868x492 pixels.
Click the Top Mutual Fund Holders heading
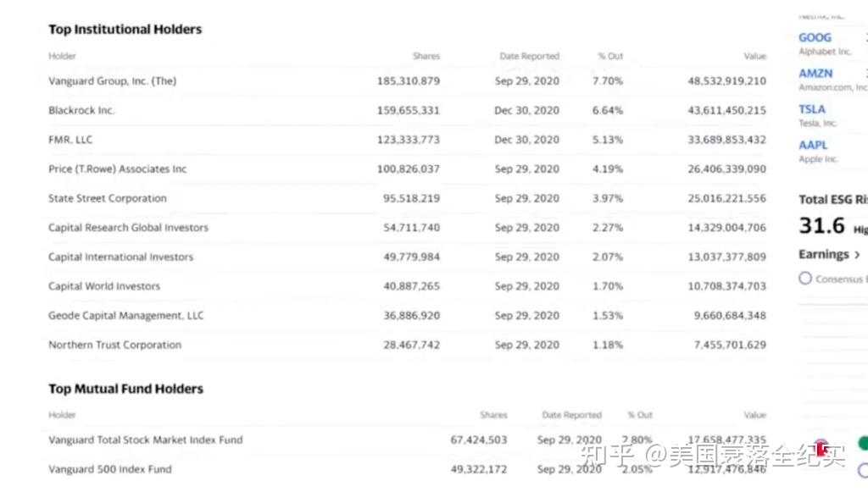click(125, 390)
